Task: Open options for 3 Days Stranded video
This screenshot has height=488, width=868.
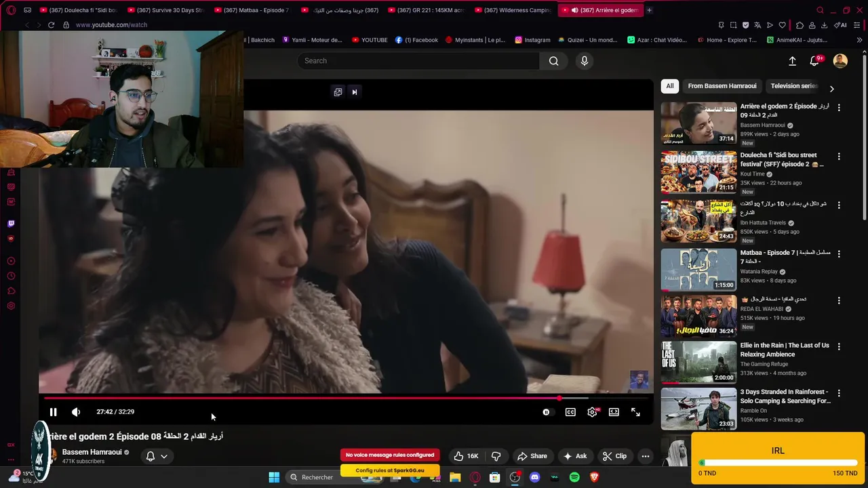Action: coord(839,393)
